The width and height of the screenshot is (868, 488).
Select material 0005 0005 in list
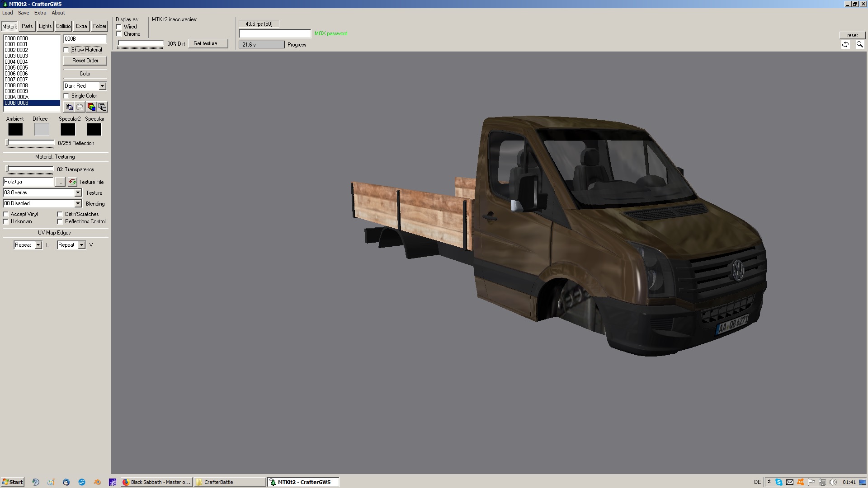coord(32,68)
